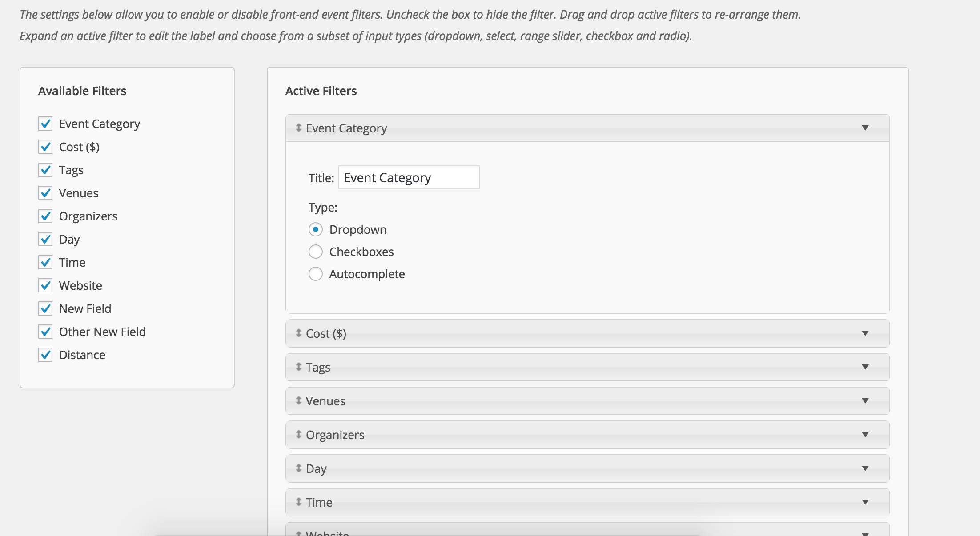The image size is (980, 536).
Task: Click the Title input field
Action: click(409, 178)
